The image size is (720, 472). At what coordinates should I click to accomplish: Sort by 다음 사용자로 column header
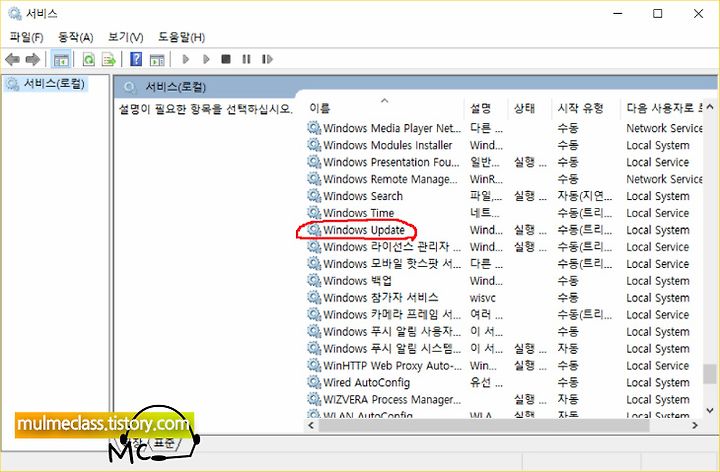664,108
